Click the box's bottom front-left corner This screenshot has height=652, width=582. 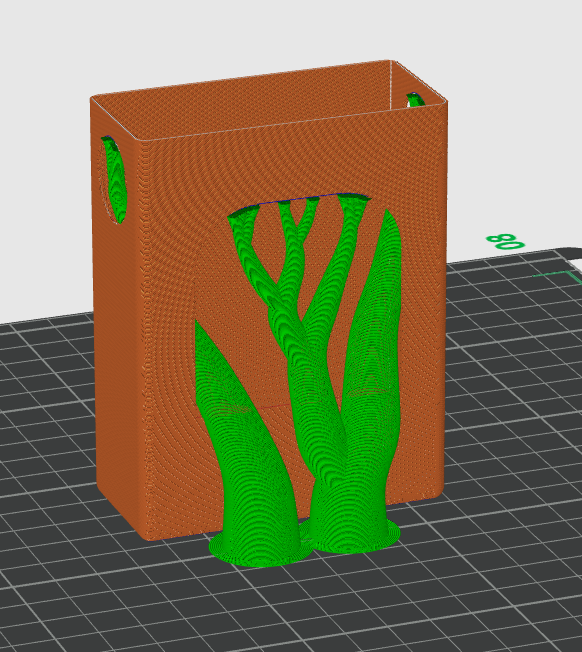(149, 536)
